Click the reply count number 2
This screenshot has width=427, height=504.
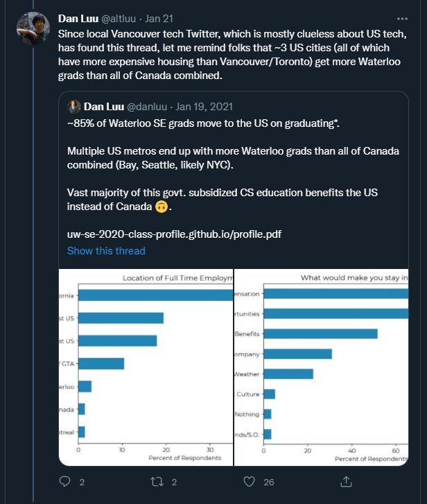tap(82, 482)
